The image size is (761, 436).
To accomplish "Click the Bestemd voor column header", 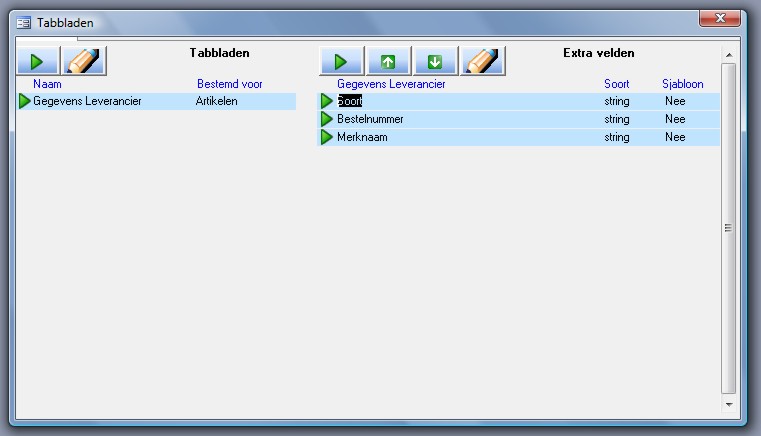I will coord(229,84).
